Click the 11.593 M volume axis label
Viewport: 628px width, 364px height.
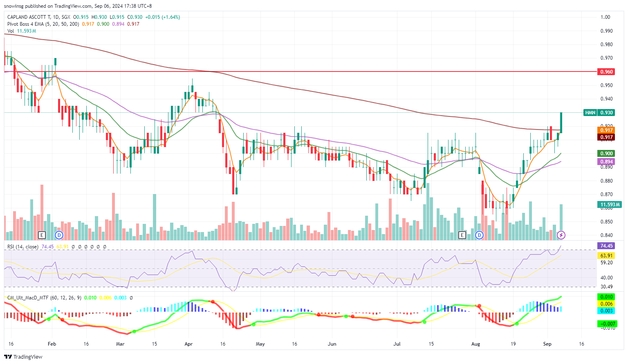(610, 205)
